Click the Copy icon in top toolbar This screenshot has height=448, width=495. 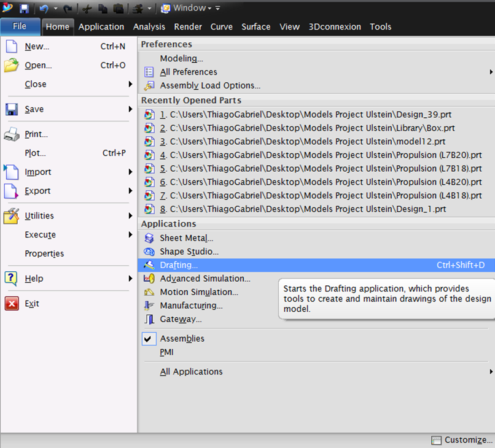point(103,9)
